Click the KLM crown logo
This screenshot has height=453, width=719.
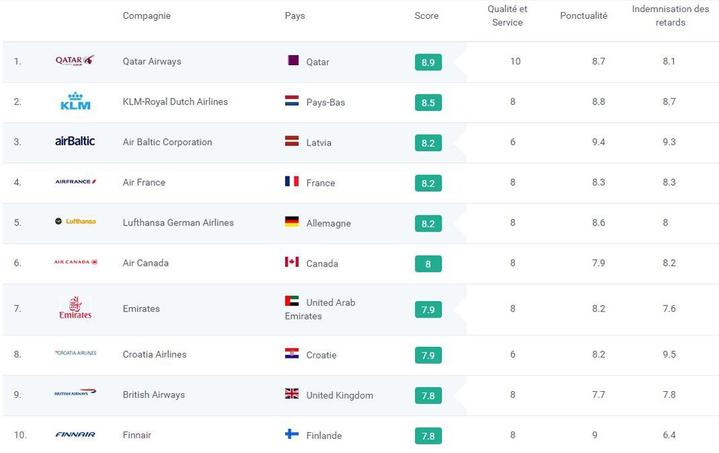pyautogui.click(x=75, y=101)
